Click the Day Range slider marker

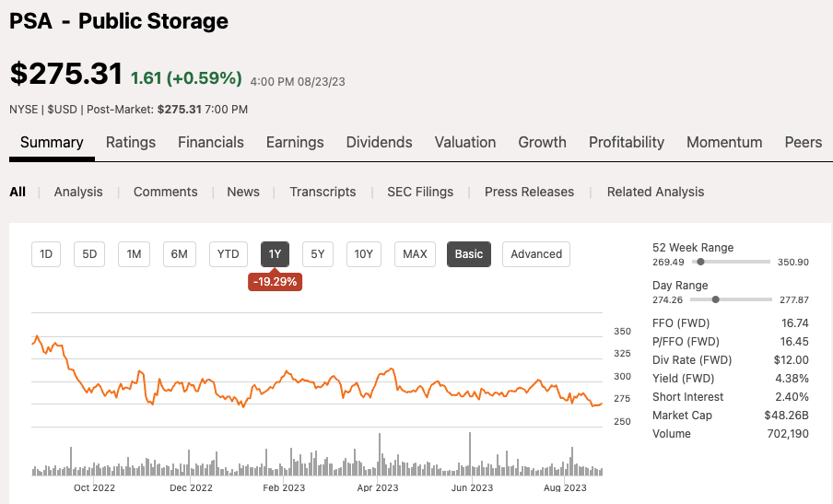(716, 299)
